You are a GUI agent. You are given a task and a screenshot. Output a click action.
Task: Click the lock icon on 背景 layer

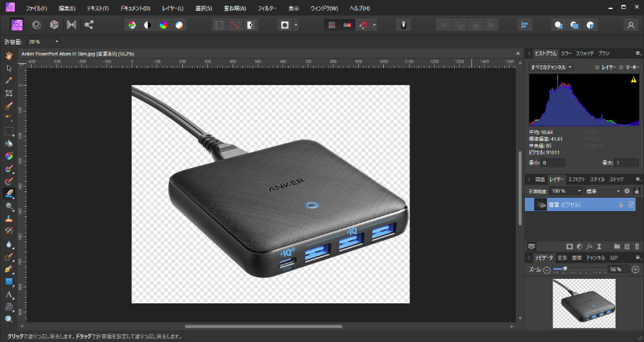pyautogui.click(x=621, y=204)
